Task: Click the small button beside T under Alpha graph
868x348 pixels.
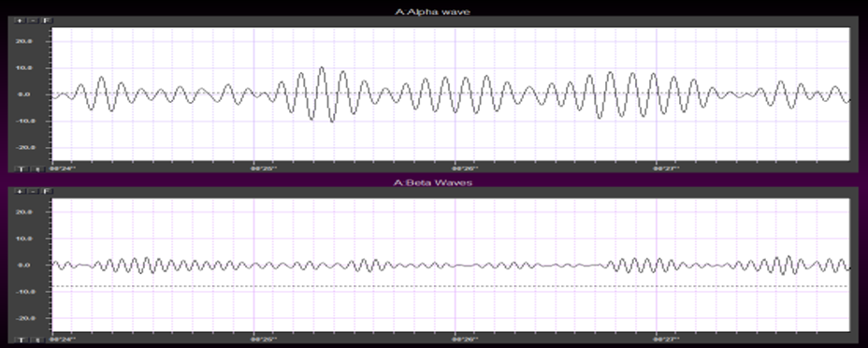Action: [37, 169]
